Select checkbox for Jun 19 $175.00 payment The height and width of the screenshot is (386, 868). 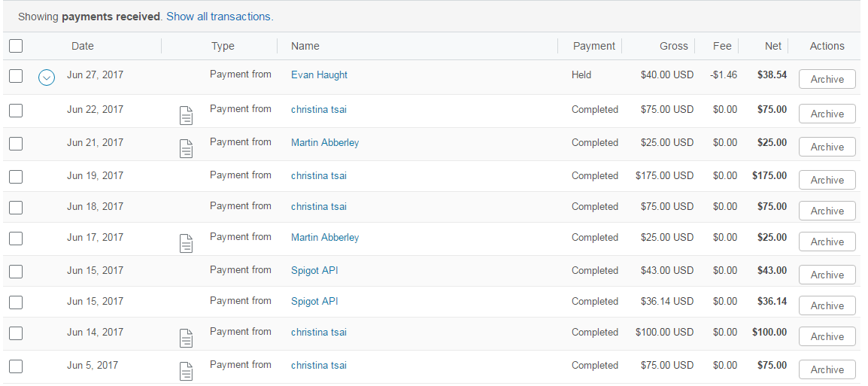[x=16, y=176]
